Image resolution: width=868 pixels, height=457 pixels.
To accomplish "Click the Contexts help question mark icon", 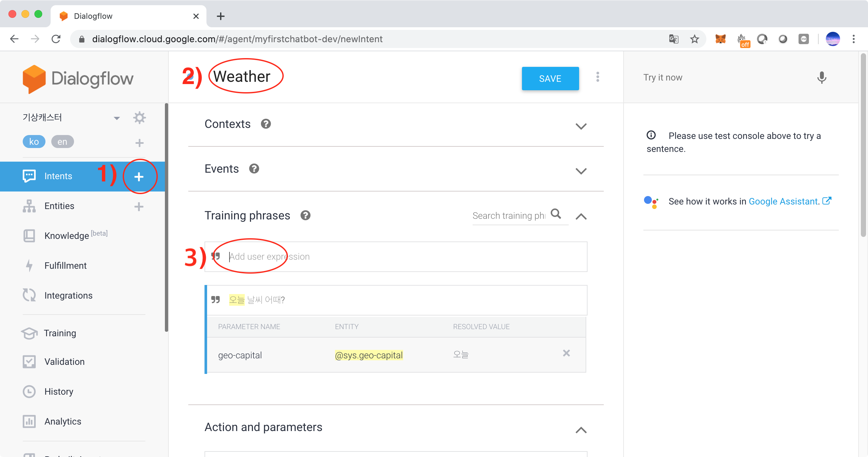I will tap(266, 124).
